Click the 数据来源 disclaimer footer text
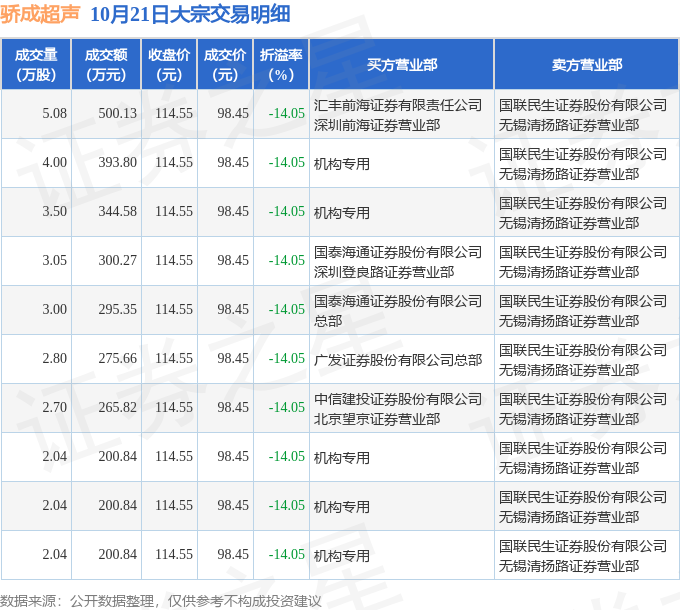Viewport: 680px width, 610px height. (161, 600)
